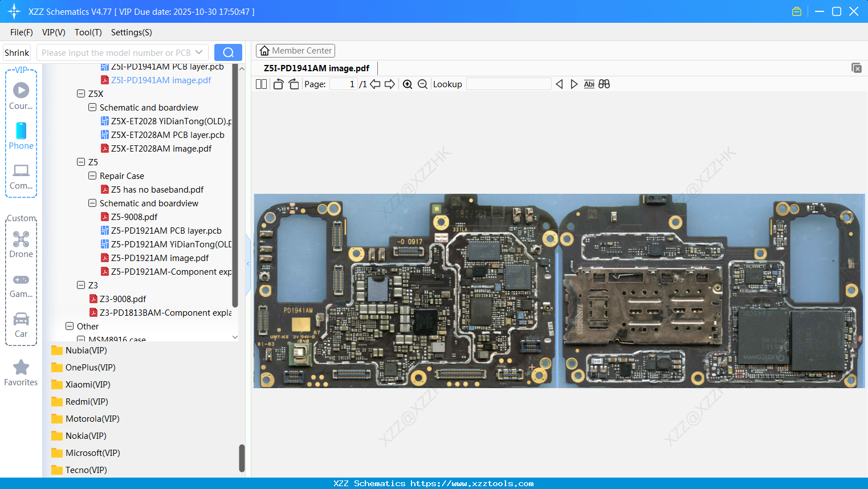
Task: Open the model number dropdown arrow
Action: tap(199, 52)
